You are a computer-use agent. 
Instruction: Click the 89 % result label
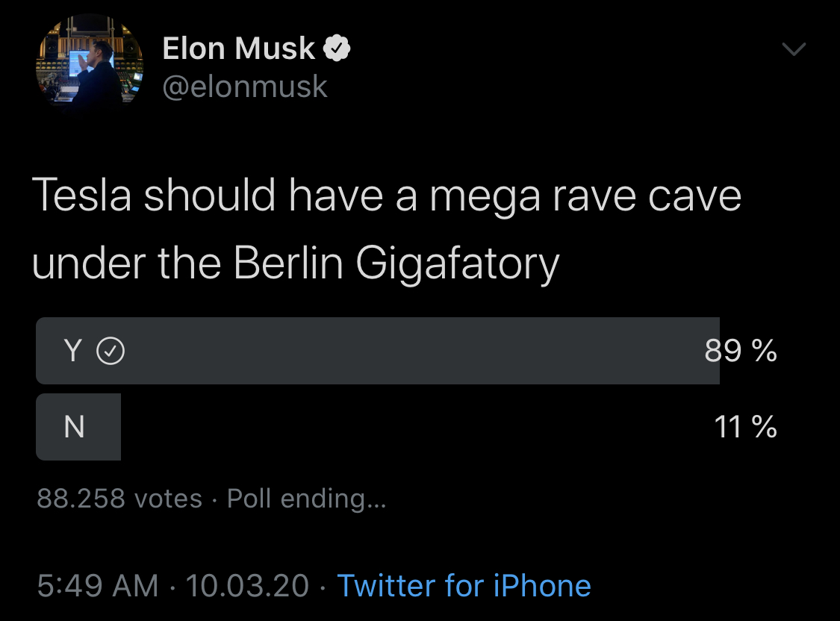[741, 350]
